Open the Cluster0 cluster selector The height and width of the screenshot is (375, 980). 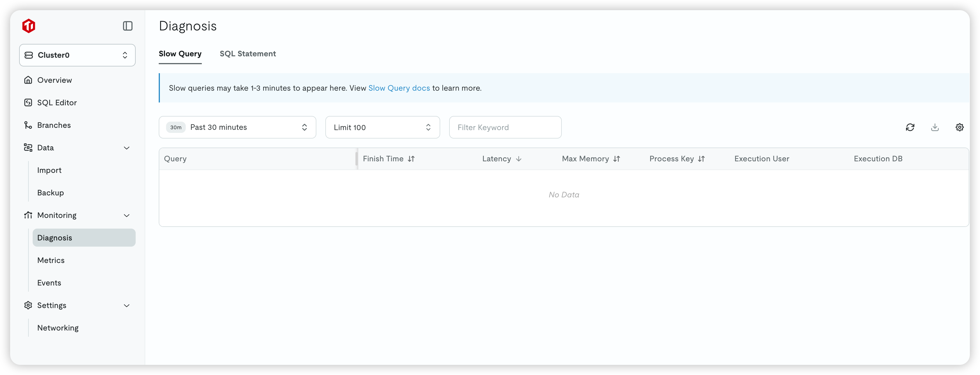pos(77,55)
